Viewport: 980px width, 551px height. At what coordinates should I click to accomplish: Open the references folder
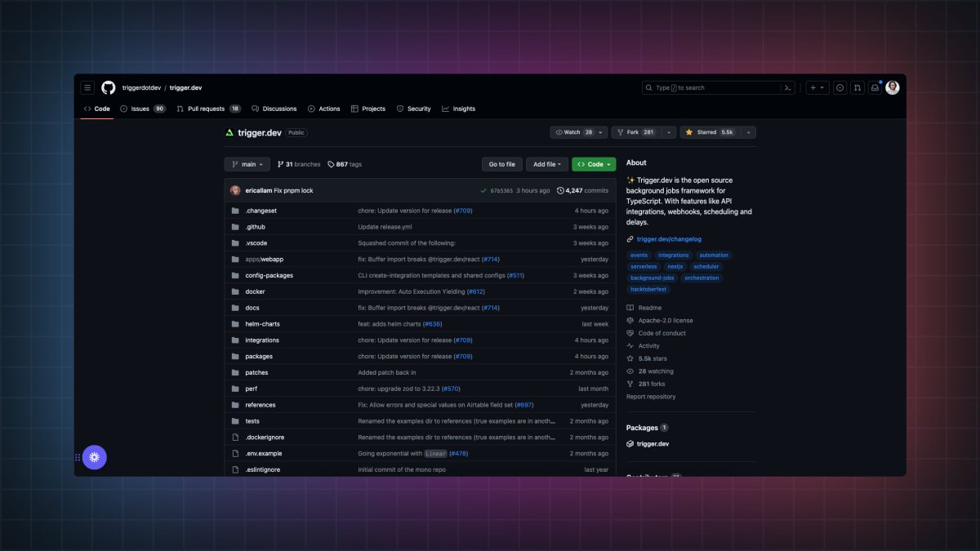click(x=261, y=405)
